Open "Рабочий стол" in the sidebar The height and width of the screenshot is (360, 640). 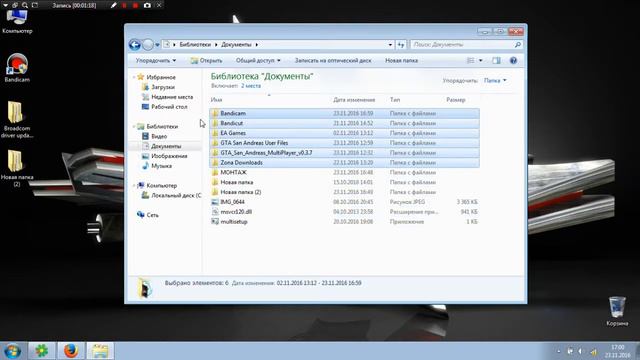(x=169, y=107)
